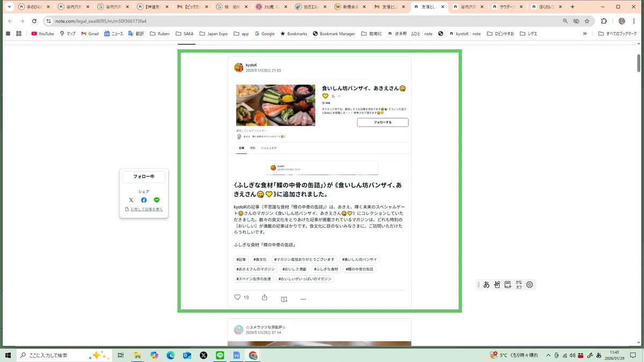Add post to magazine with bookmark-plus icon
This screenshot has width=644, height=362.
coord(284,299)
